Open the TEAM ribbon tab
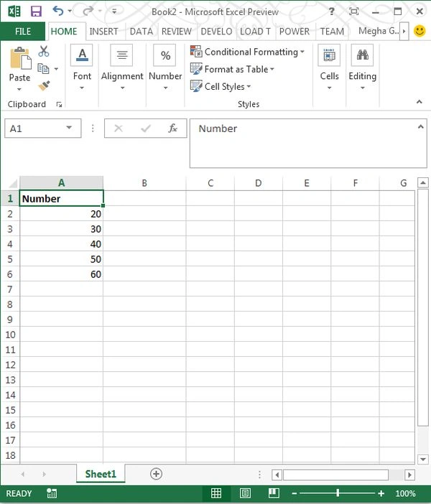 [332, 32]
